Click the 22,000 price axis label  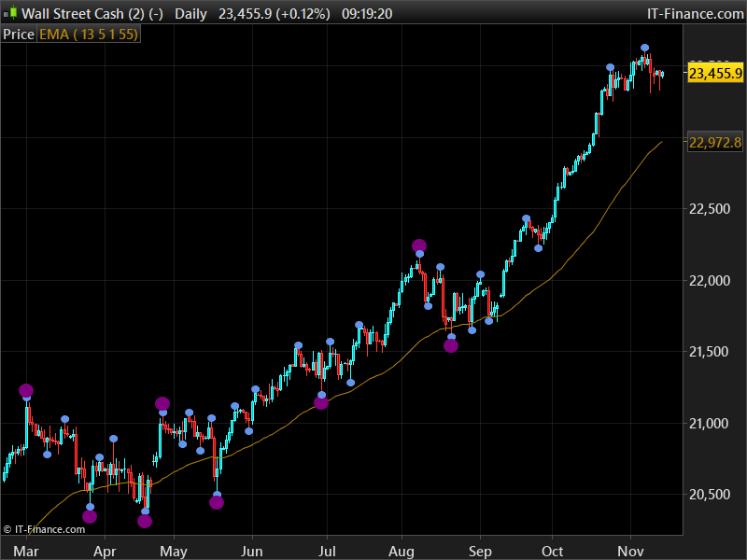tap(710, 281)
